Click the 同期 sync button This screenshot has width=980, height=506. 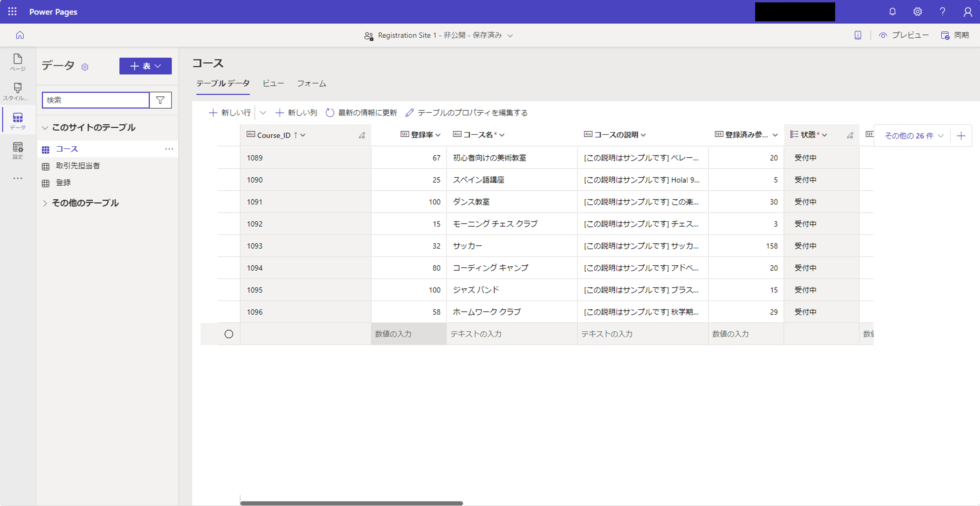point(955,35)
